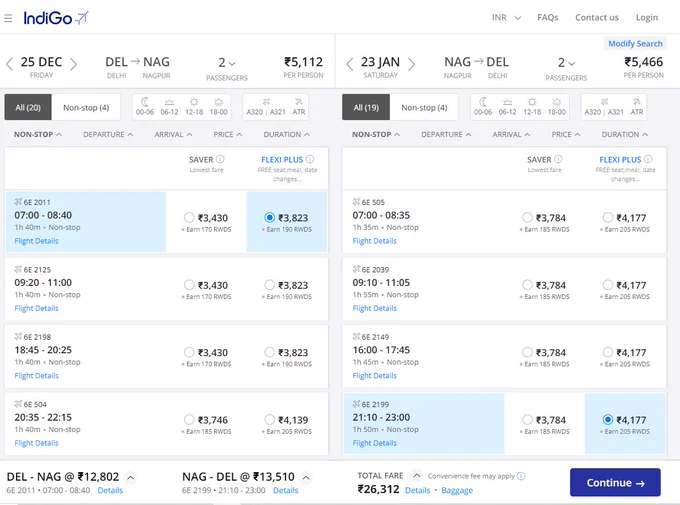Viewport: 680px width, 505px height.
Task: Select Saver ₹3,784 fare for flight 6E 505
Action: (x=527, y=217)
